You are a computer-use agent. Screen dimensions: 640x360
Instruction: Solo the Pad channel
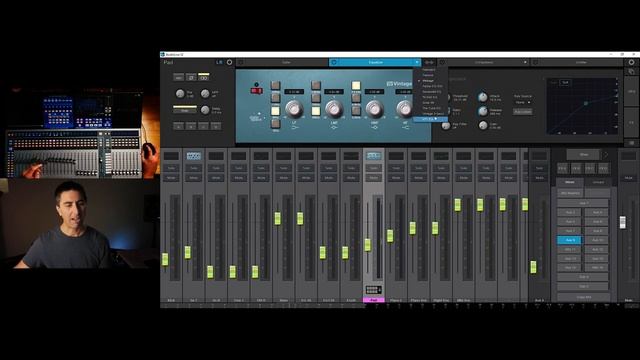(x=373, y=168)
